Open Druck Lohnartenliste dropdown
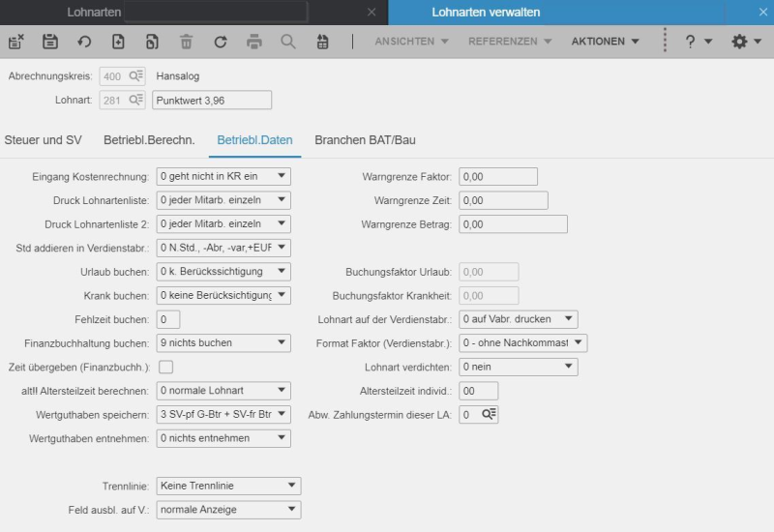The image size is (774, 532). tap(223, 200)
